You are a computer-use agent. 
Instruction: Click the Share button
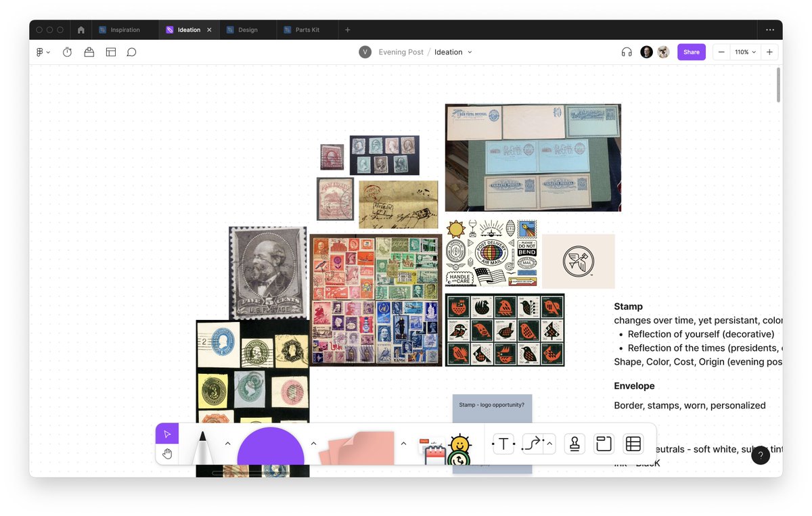pos(691,51)
